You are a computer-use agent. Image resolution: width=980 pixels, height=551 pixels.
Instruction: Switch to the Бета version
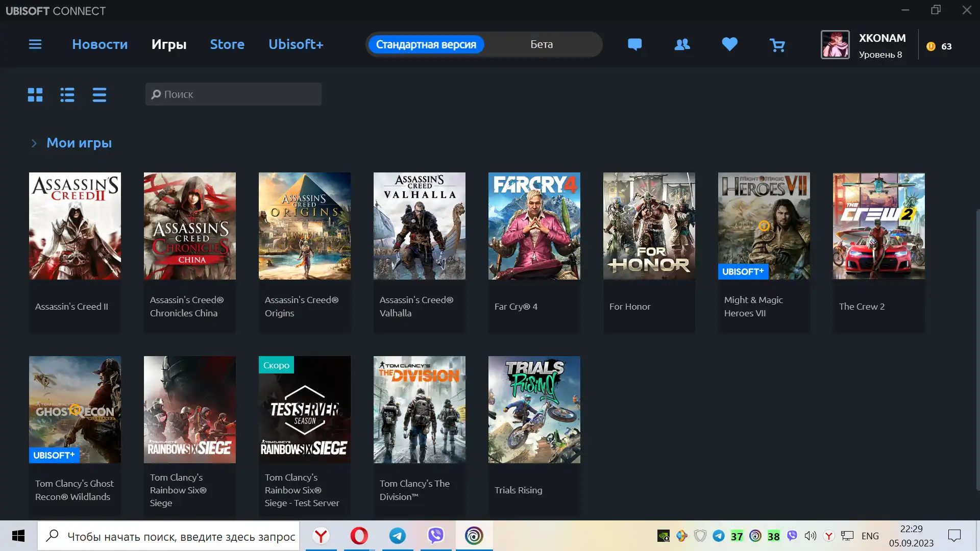click(x=542, y=44)
